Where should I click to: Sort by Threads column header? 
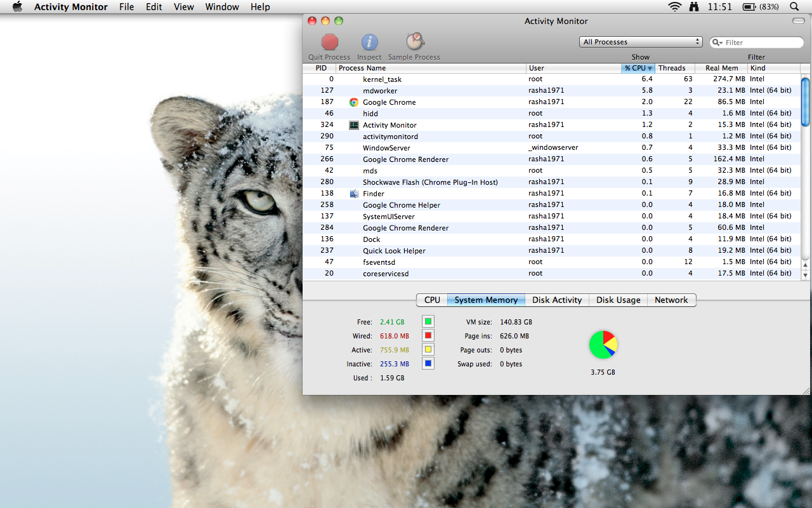[x=674, y=68]
